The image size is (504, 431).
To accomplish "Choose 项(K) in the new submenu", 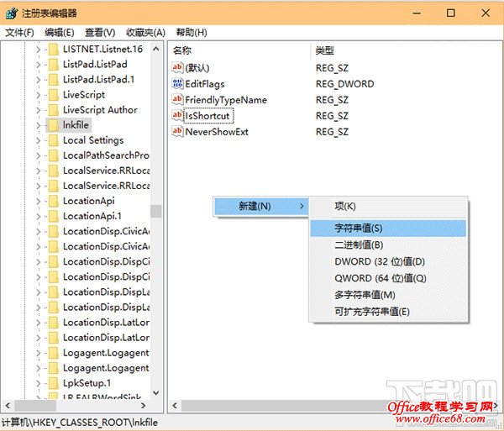I will click(x=388, y=206).
